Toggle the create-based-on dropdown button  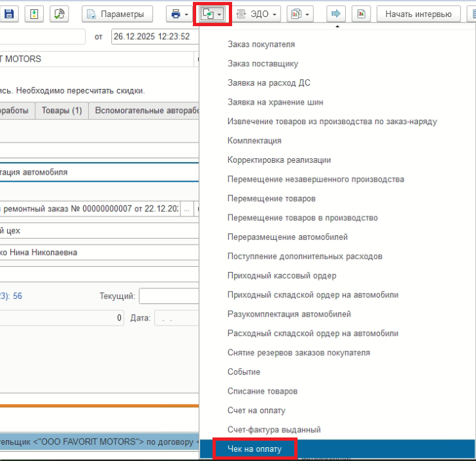pos(212,14)
